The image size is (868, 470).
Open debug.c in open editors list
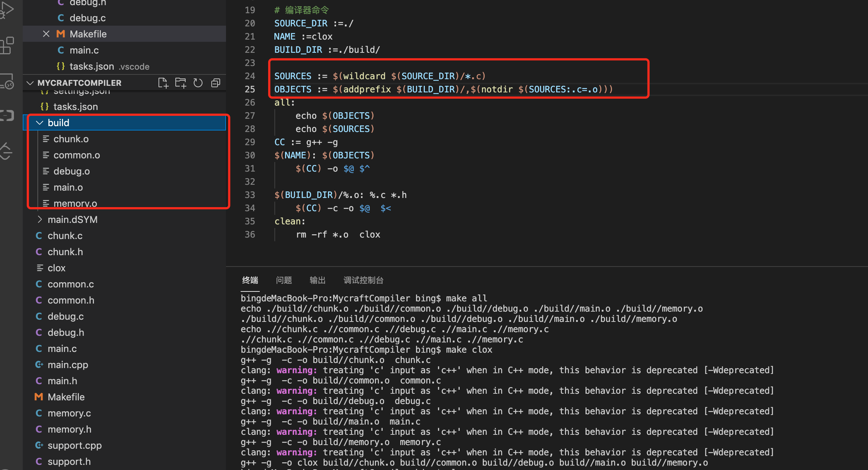pyautogui.click(x=124, y=18)
